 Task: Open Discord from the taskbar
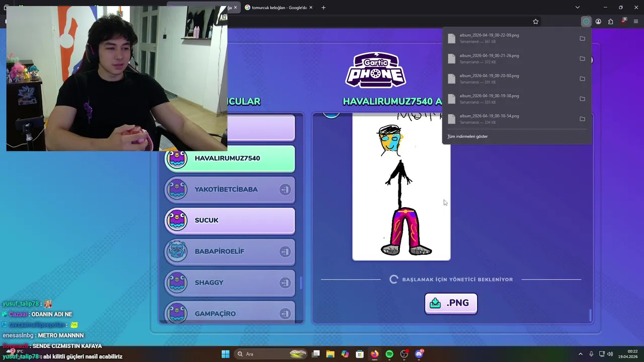tap(419, 354)
